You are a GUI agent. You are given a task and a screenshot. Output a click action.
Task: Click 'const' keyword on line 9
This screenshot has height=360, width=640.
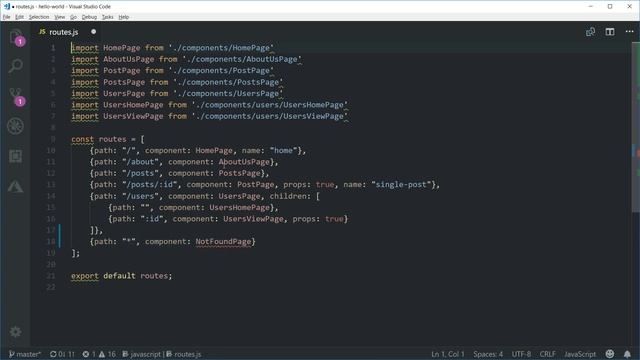[82, 139]
